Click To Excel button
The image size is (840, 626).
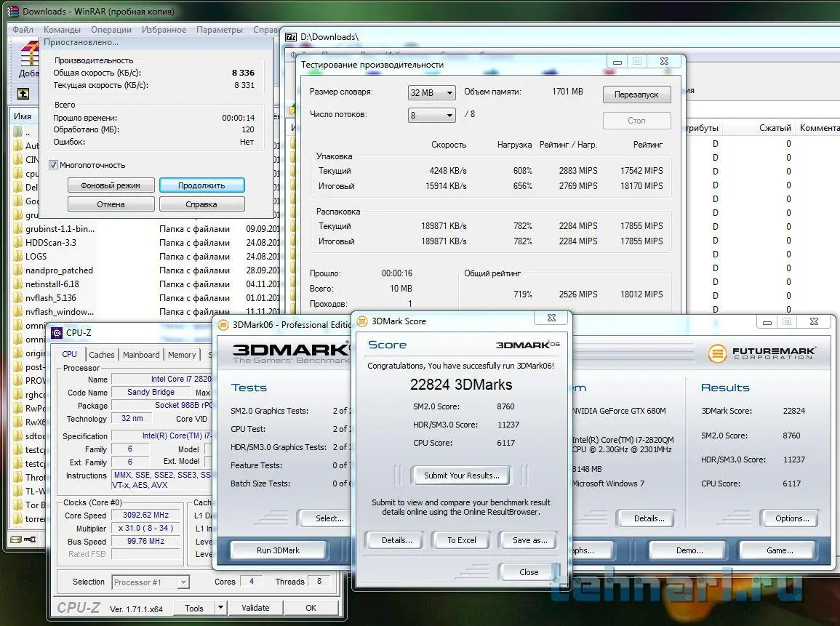click(462, 540)
